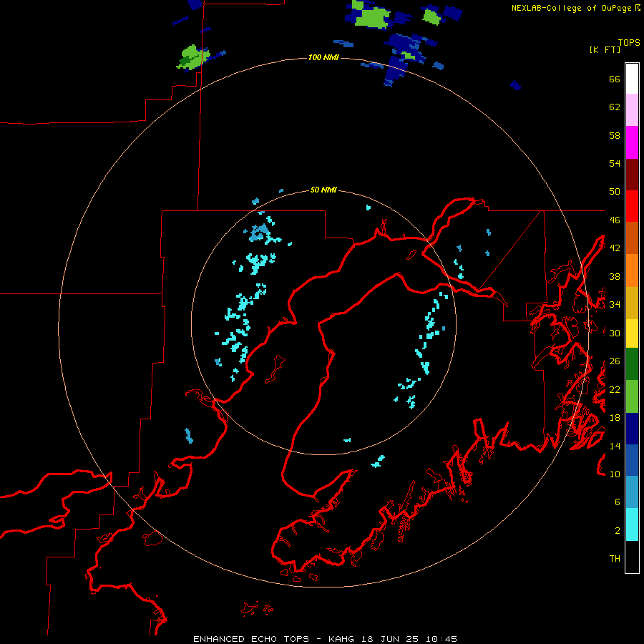Screen dimensions: 644x644
Task: Click the large green echo near 100 NMI ring top-left
Action: pyautogui.click(x=193, y=57)
